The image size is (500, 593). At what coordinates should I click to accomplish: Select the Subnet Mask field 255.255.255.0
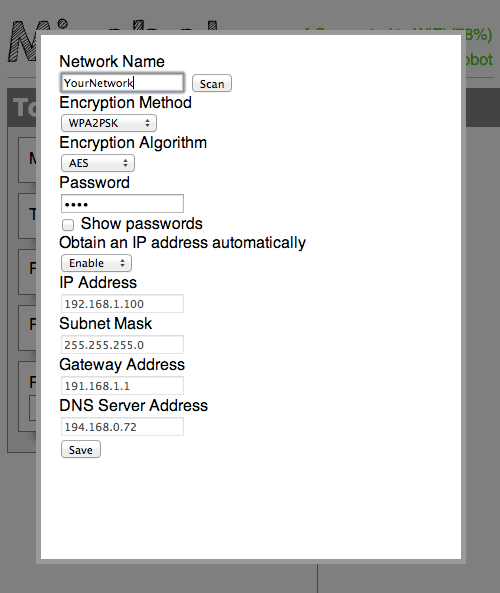point(122,345)
